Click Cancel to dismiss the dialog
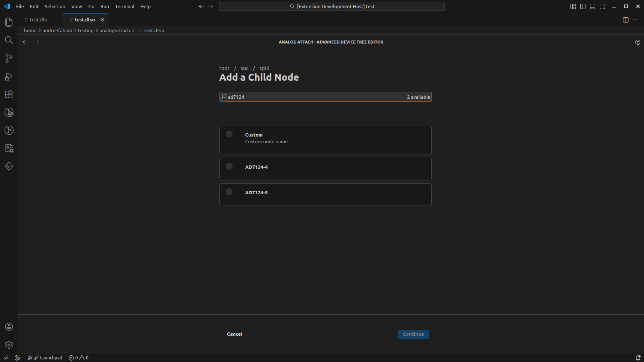This screenshot has height=362, width=644. (x=234, y=334)
